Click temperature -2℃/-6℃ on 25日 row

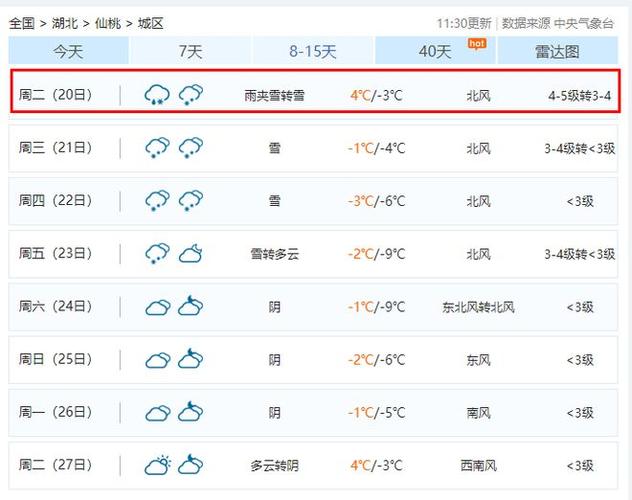pyautogui.click(x=376, y=360)
